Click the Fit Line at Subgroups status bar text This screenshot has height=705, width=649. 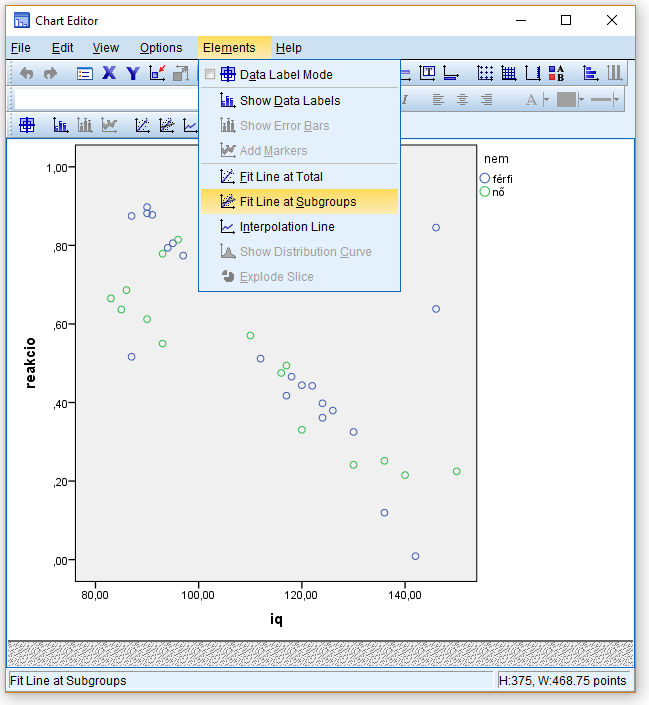pos(68,681)
